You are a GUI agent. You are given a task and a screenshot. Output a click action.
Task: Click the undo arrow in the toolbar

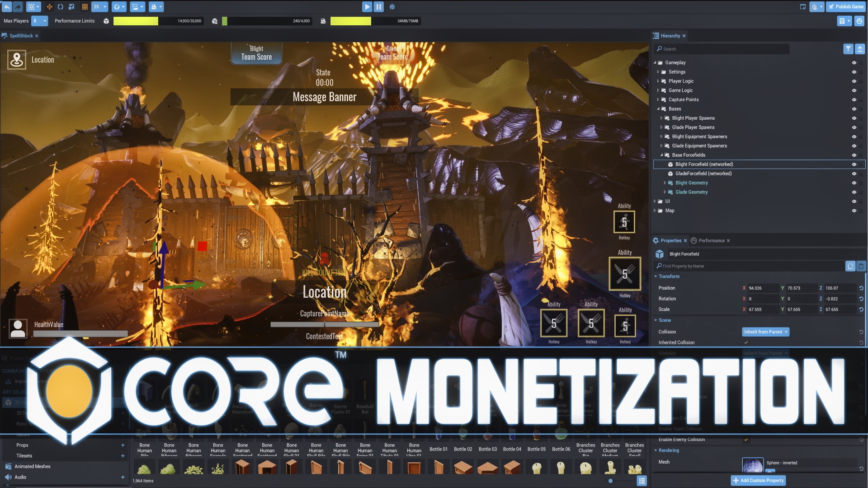7,7
